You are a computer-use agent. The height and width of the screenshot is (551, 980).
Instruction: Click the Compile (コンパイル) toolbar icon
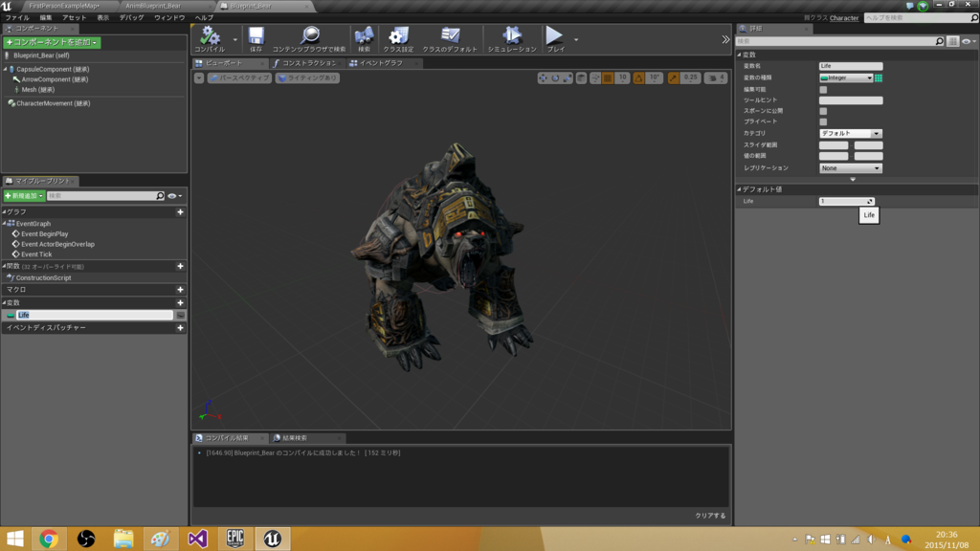(210, 36)
